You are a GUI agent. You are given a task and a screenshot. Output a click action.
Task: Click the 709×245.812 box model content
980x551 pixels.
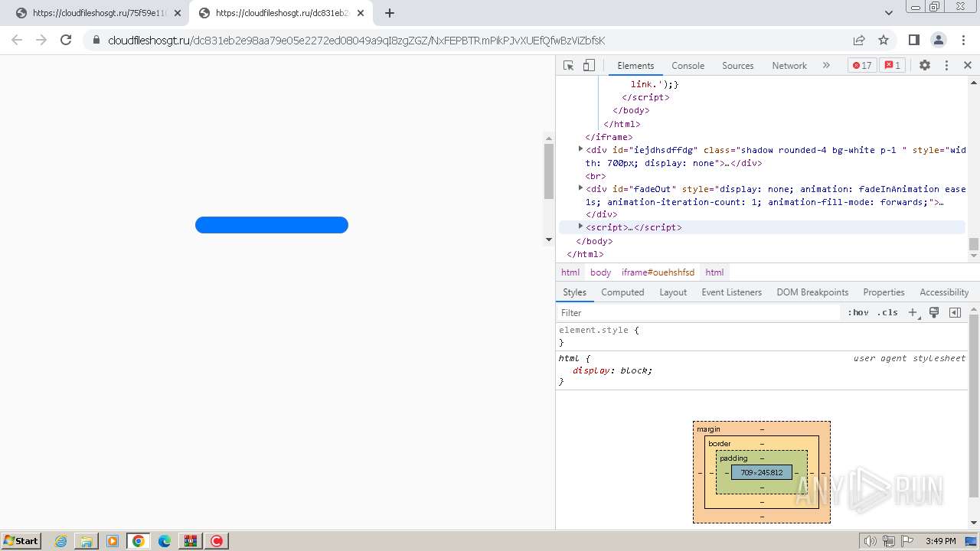pyautogui.click(x=761, y=472)
